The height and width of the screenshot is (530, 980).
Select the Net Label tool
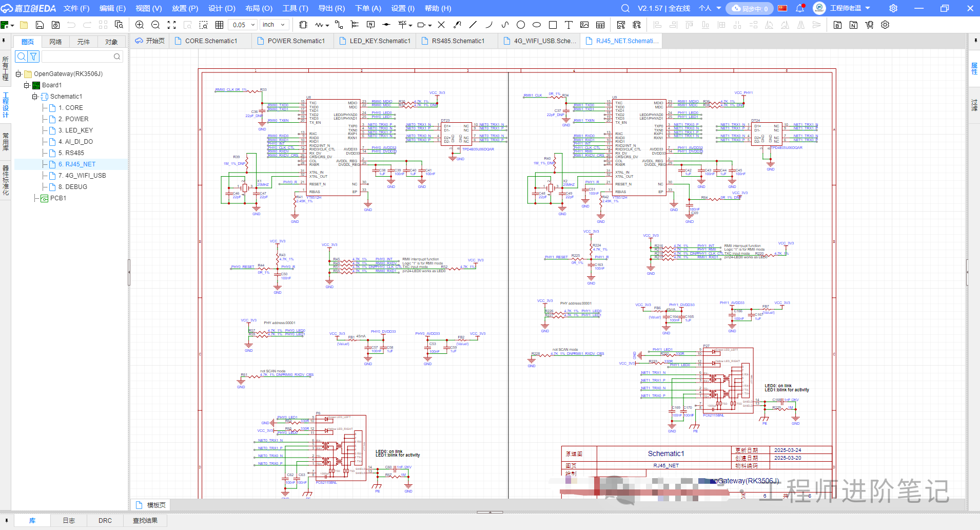point(371,25)
